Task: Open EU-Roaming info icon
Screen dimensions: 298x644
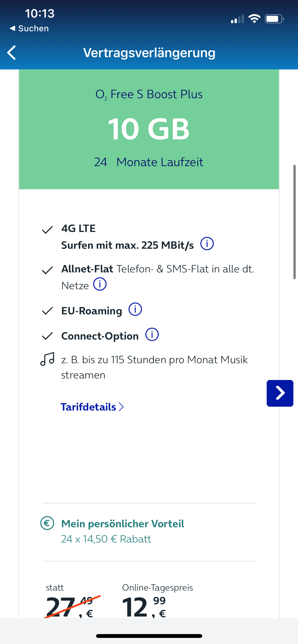Action: pos(135,309)
